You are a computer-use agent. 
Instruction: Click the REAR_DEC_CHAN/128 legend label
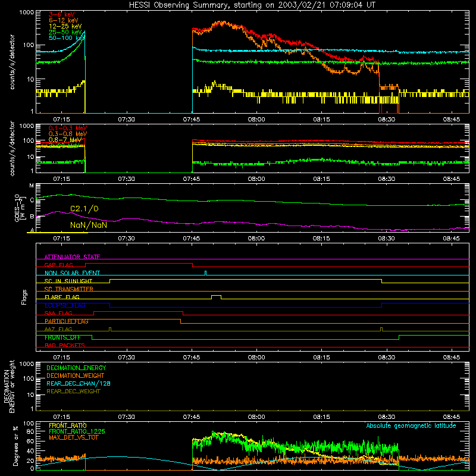(x=79, y=383)
